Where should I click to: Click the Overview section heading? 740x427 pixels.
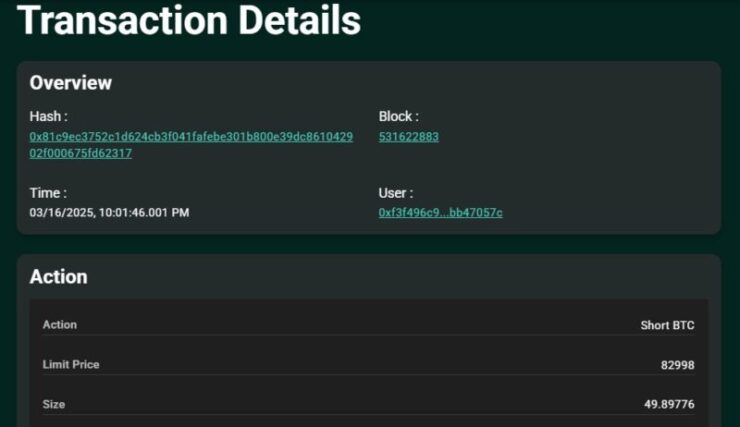coord(71,83)
